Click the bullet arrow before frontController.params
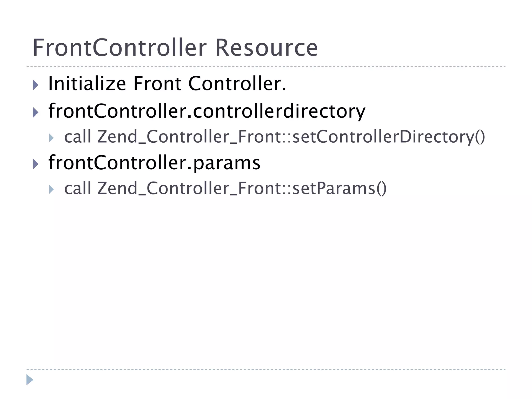532x399 pixels. (36, 164)
